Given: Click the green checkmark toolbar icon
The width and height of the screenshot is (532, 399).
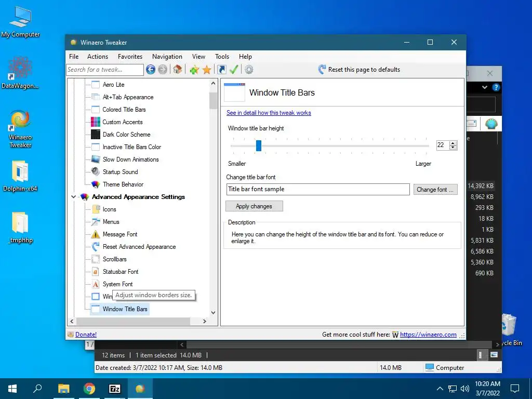Looking at the screenshot, I should (234, 70).
